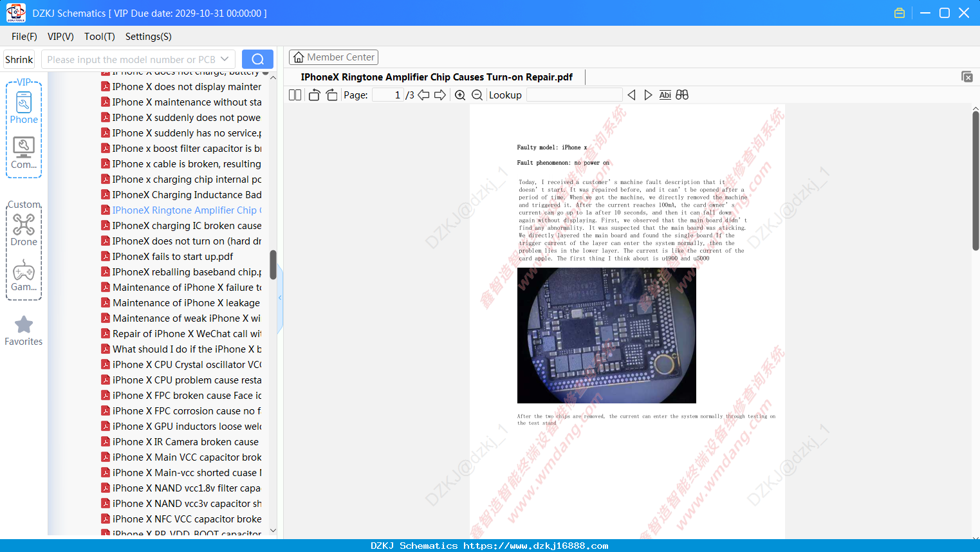
Task: Click the binoculars search icon
Action: tap(682, 95)
